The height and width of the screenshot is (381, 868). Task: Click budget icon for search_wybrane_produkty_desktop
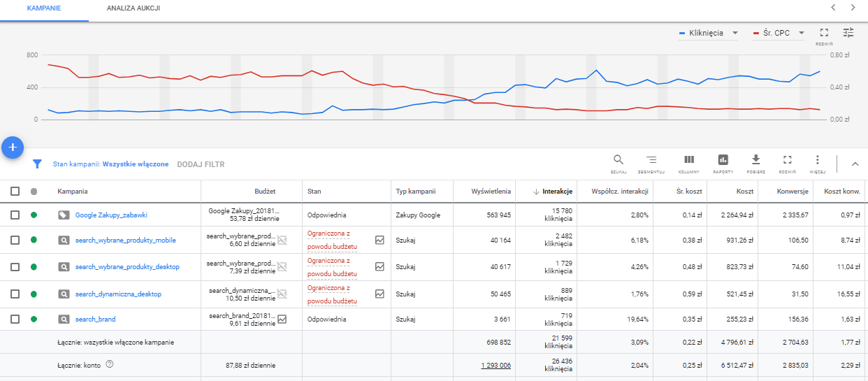coord(282,266)
